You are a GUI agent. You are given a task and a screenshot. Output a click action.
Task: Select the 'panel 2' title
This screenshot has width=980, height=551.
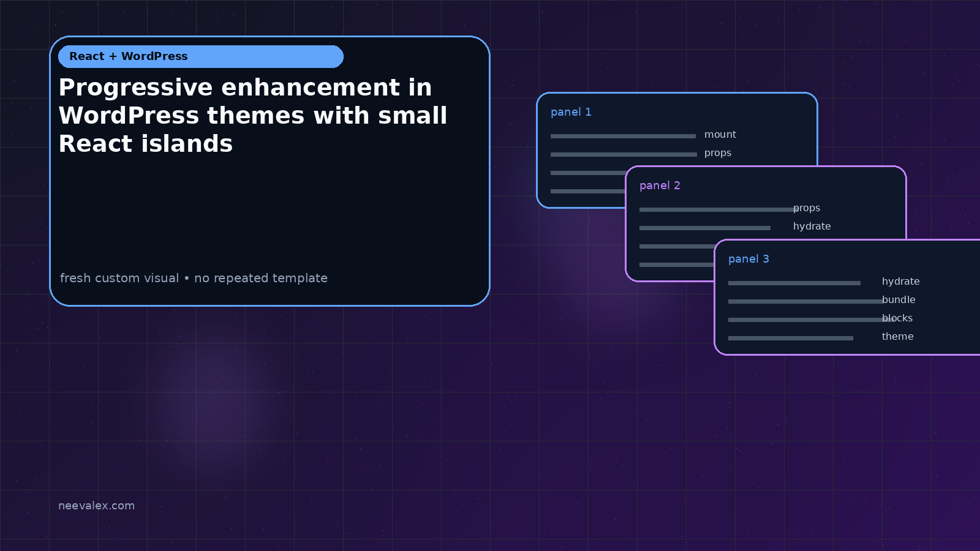point(660,186)
